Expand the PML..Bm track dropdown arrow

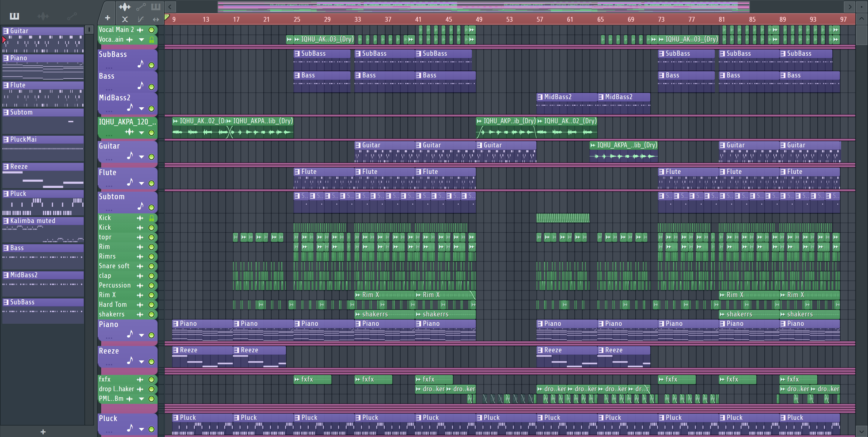(x=142, y=399)
